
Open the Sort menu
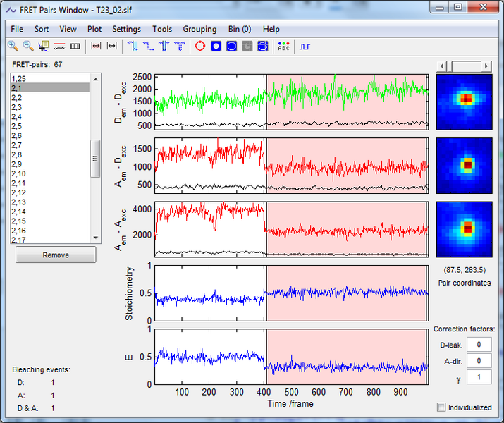coord(42,29)
